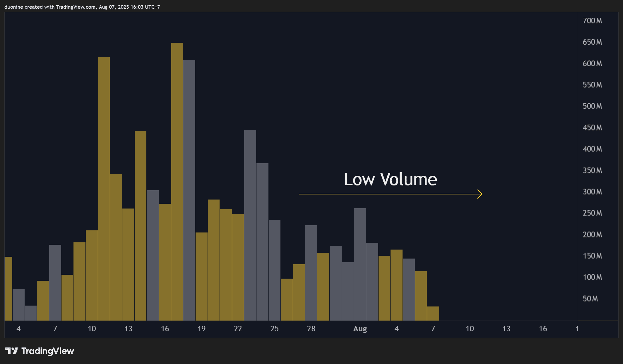Image resolution: width=623 pixels, height=364 pixels.
Task: Click the 500 M axis label
Action: pyautogui.click(x=592, y=106)
